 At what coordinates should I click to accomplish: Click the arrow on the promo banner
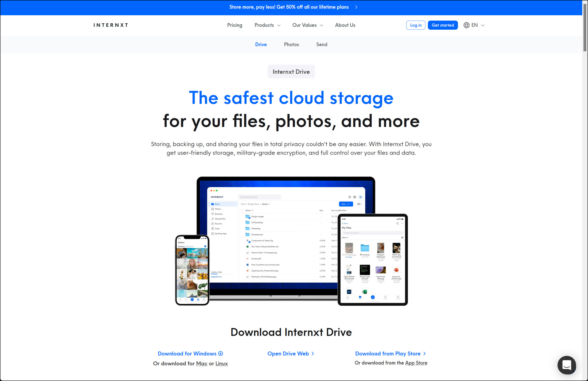click(356, 7)
